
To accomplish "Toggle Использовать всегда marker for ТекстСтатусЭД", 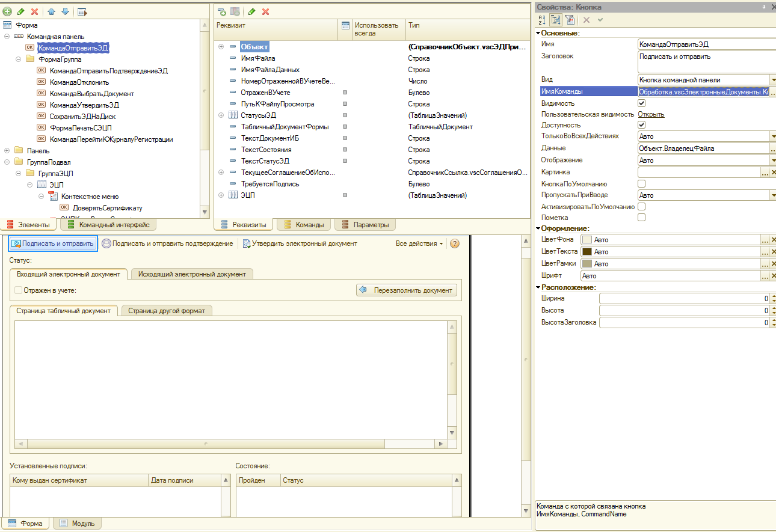I will (x=345, y=161).
